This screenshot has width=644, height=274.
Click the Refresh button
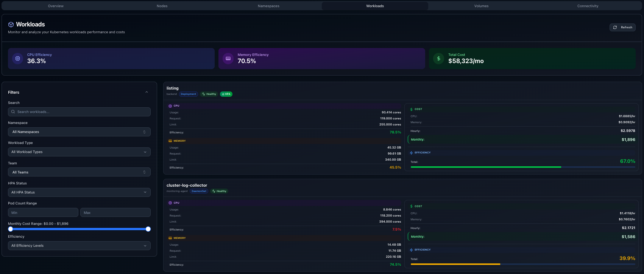[622, 28]
